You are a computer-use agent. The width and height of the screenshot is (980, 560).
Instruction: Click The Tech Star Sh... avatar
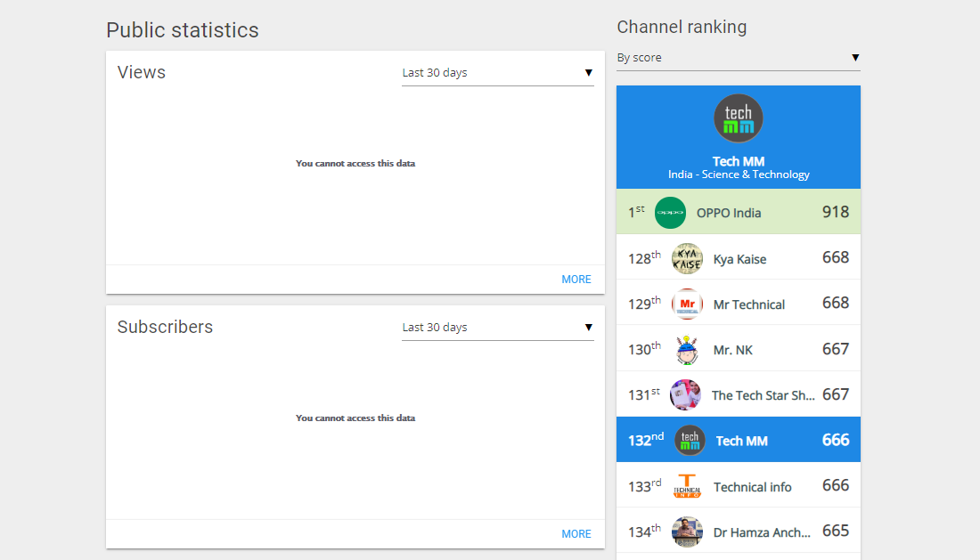pos(685,394)
